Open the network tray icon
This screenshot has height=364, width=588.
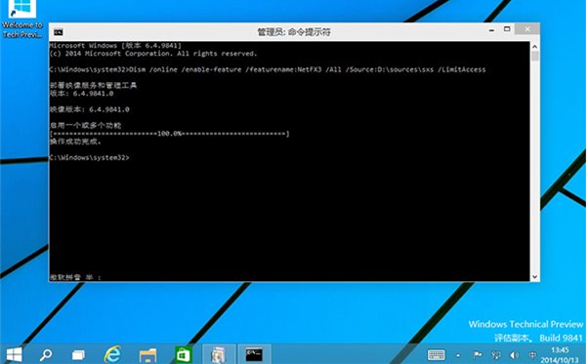[496, 355]
